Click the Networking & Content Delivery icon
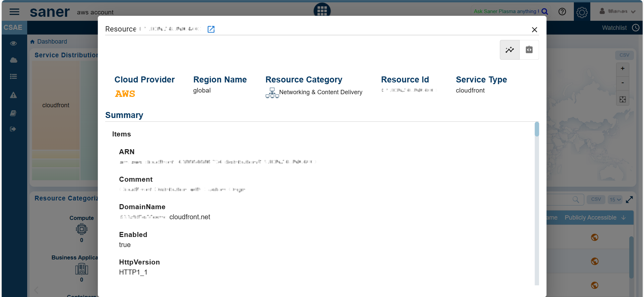This screenshot has width=644, height=297. tap(272, 93)
